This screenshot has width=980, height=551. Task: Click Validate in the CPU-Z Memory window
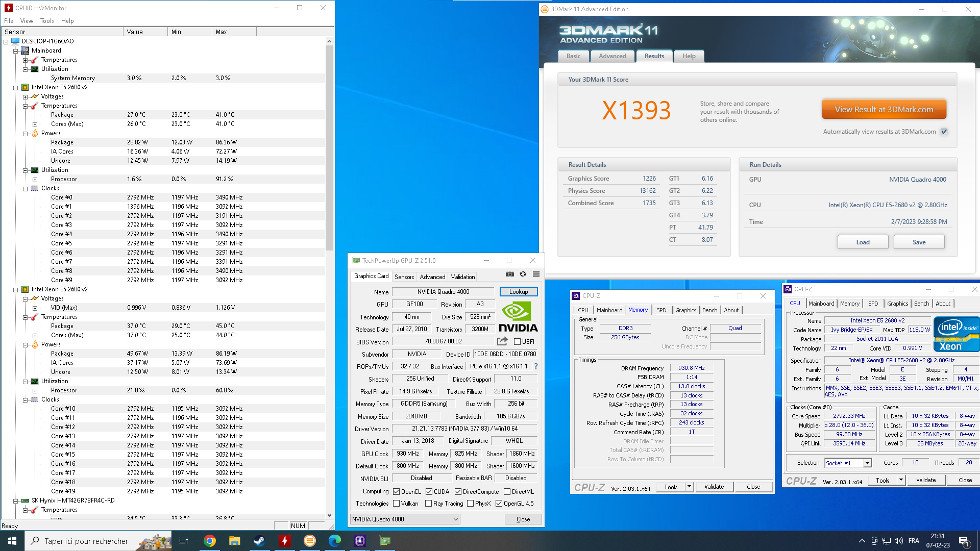714,487
